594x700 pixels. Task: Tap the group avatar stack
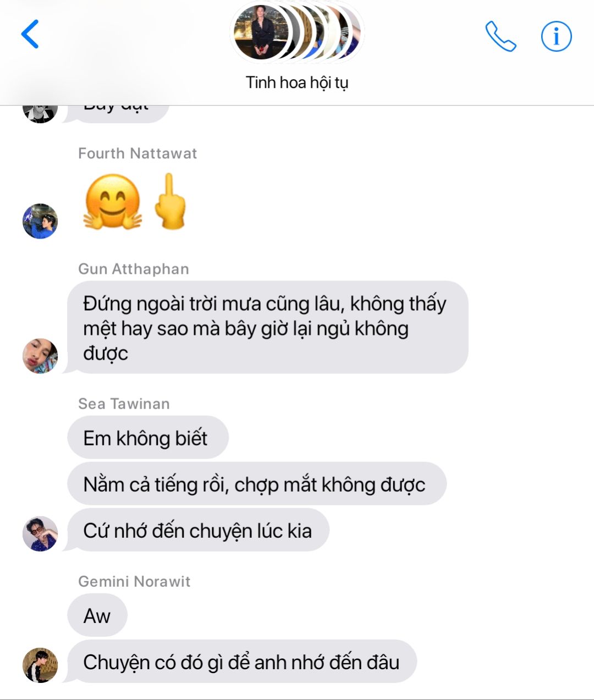point(297,34)
